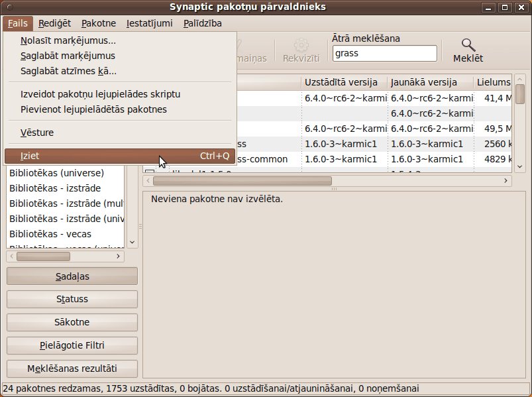The height and width of the screenshot is (397, 532).
Task: Open the Fails menu
Action: point(18,23)
